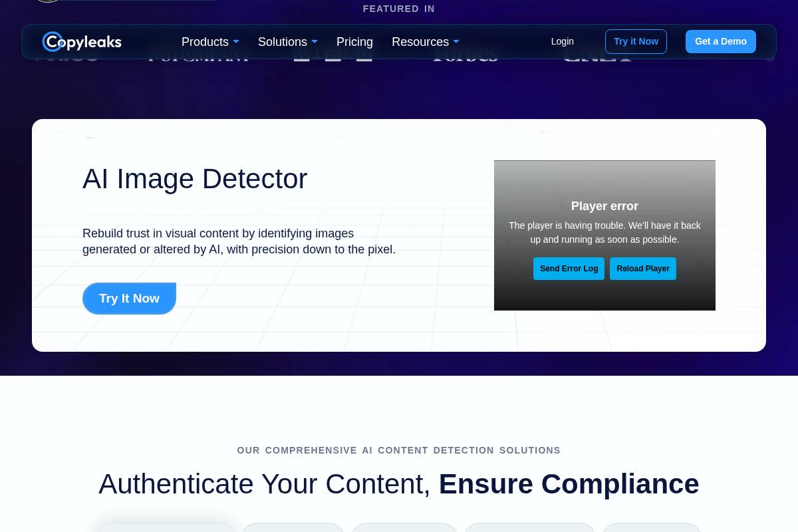
Task: Click Send Error Log in the video player
Action: pyautogui.click(x=569, y=268)
